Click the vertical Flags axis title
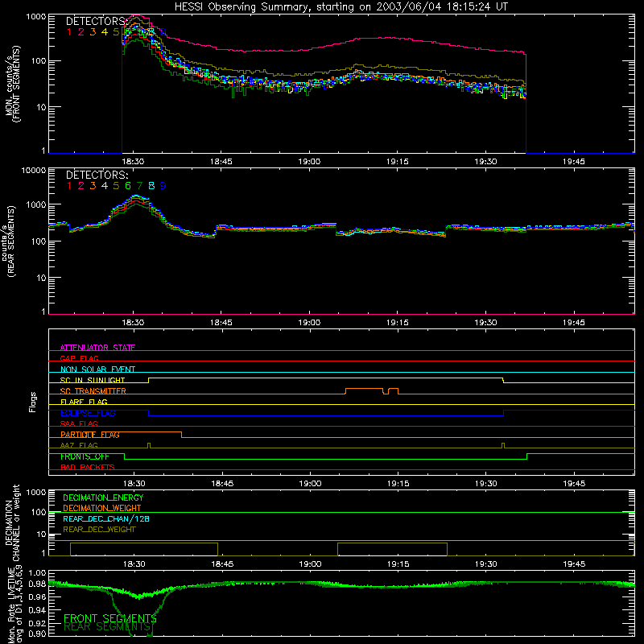This screenshot has height=644, width=644. [x=32, y=402]
